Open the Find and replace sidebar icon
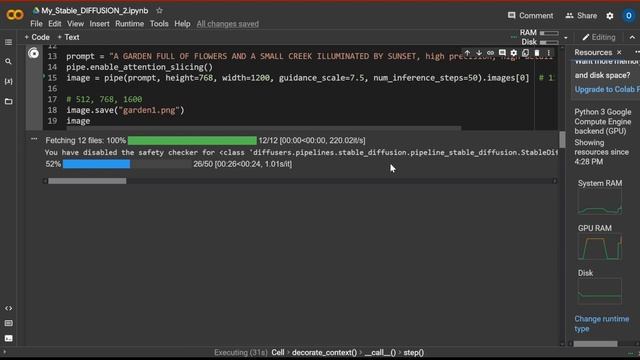The image size is (640, 360). pyautogui.click(x=8, y=62)
